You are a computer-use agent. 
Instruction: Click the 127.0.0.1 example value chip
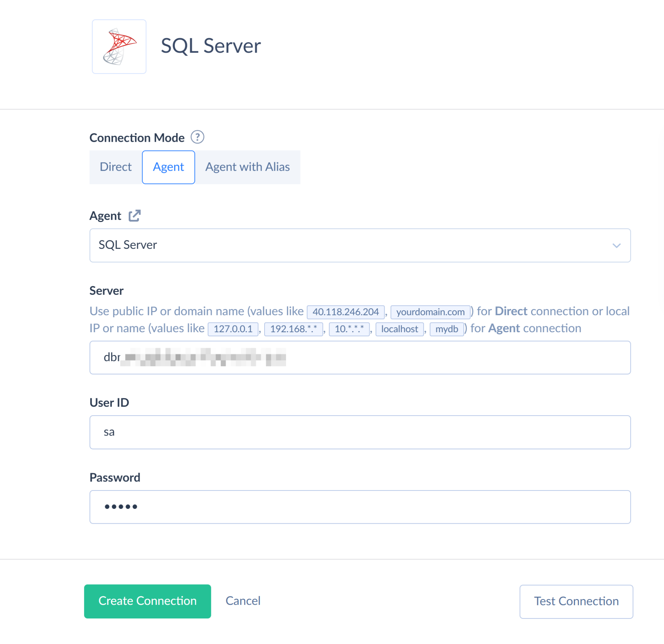point(233,329)
